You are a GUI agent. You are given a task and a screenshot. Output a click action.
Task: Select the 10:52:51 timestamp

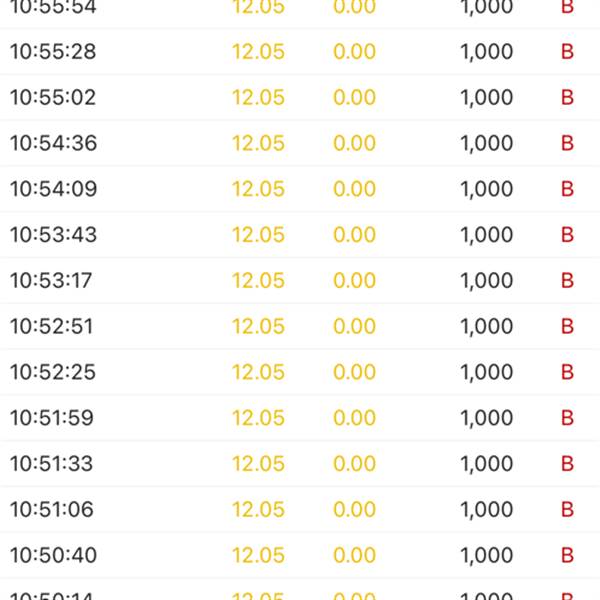point(53,327)
